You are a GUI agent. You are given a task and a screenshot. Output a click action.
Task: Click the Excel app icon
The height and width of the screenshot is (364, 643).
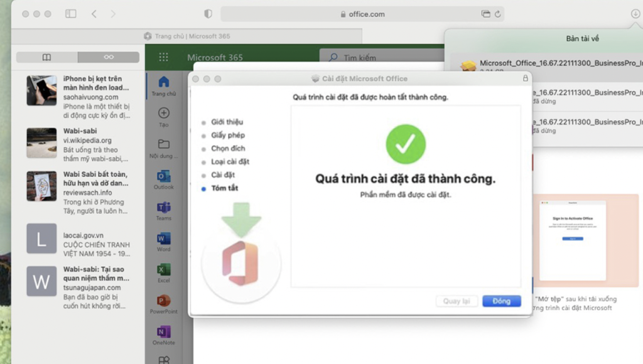point(163,270)
